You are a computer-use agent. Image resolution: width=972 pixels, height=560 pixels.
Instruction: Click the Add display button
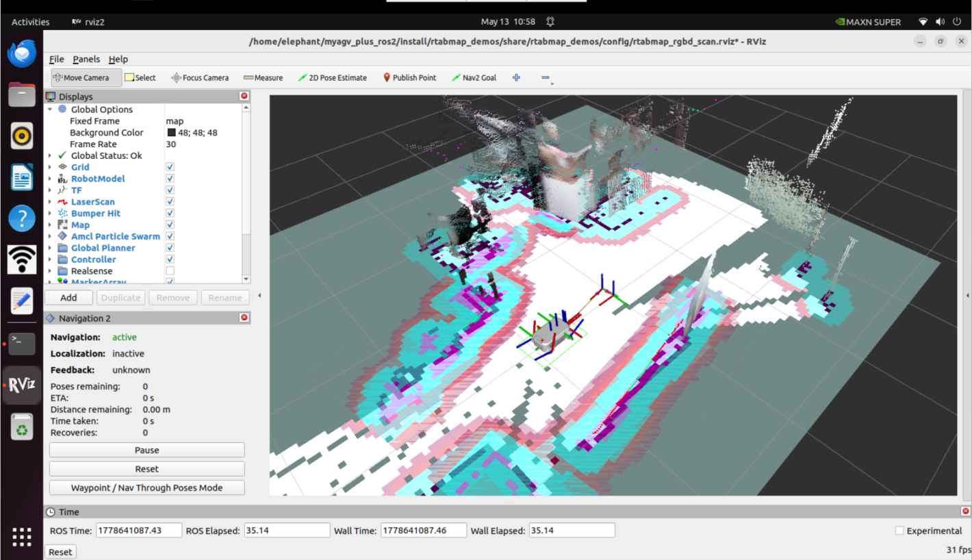(68, 297)
